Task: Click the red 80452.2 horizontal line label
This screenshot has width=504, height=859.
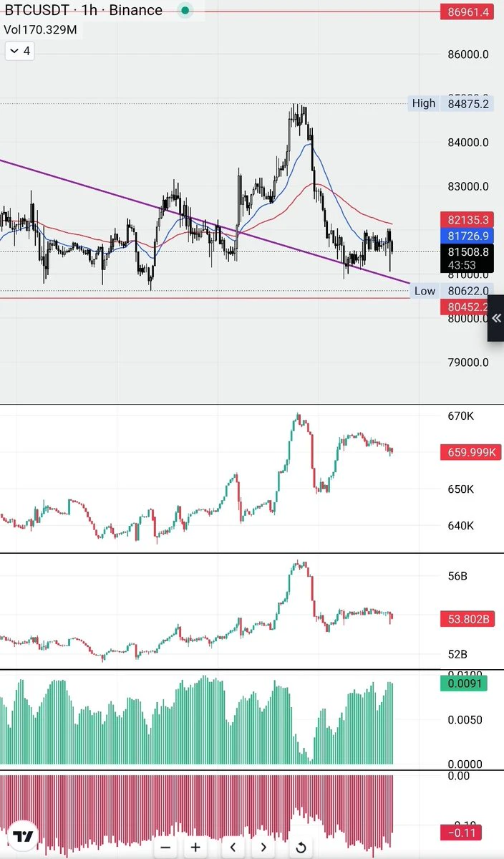Action: pos(465,307)
